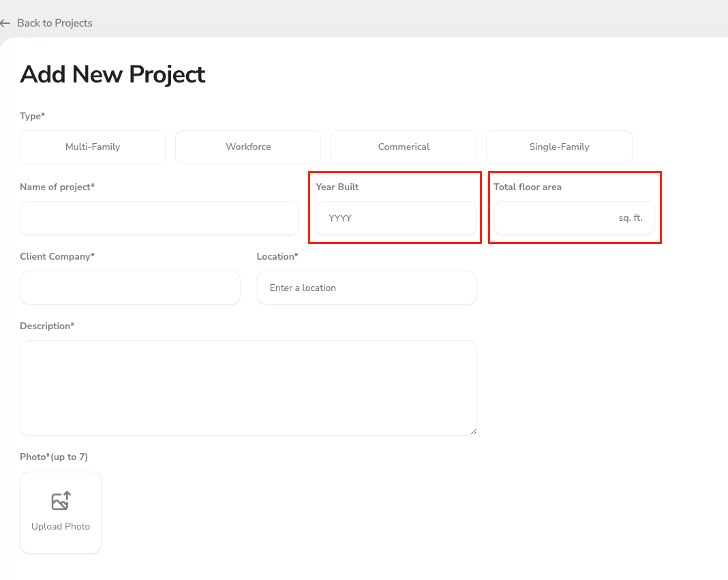Click into the Total floor area field
Image resolution: width=728 pixels, height=580 pixels.
(x=552, y=218)
